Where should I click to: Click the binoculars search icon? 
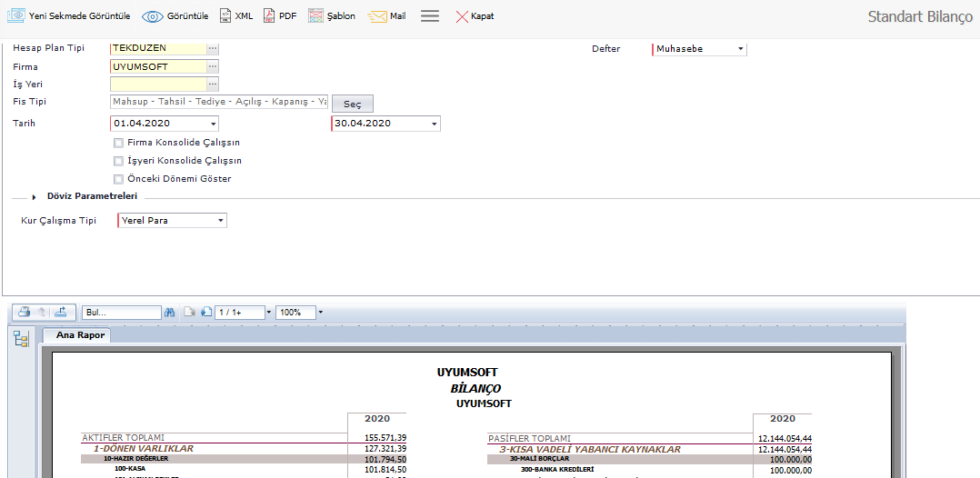(x=169, y=312)
